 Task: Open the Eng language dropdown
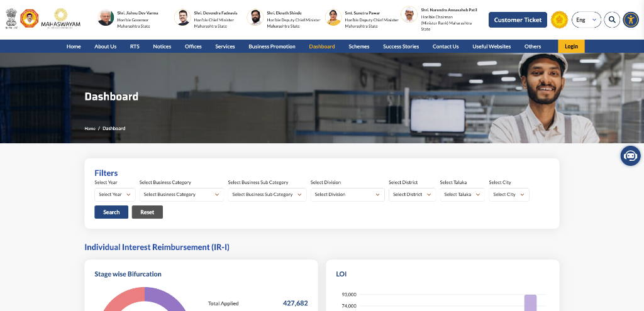coord(586,19)
